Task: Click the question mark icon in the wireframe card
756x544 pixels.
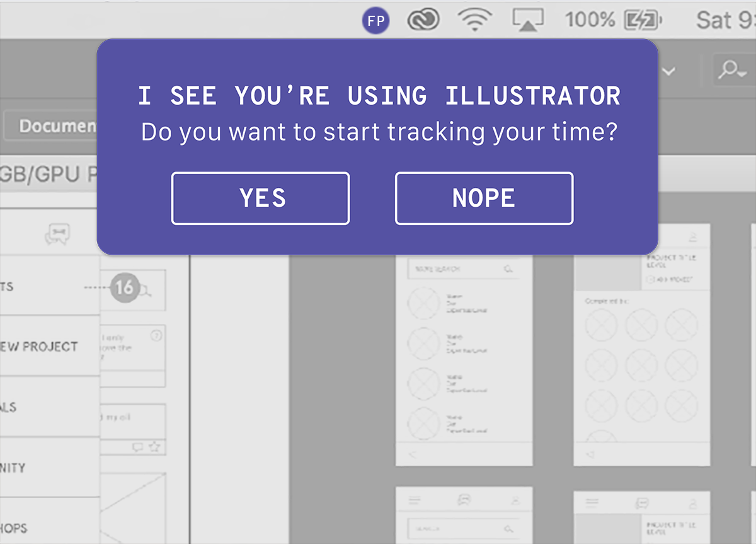Action: pyautogui.click(x=157, y=335)
